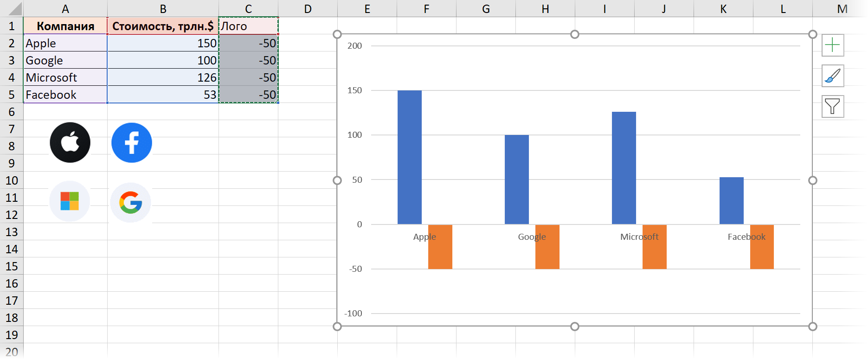Click the -100 label on chart axis
The image size is (868, 359).
point(353,313)
